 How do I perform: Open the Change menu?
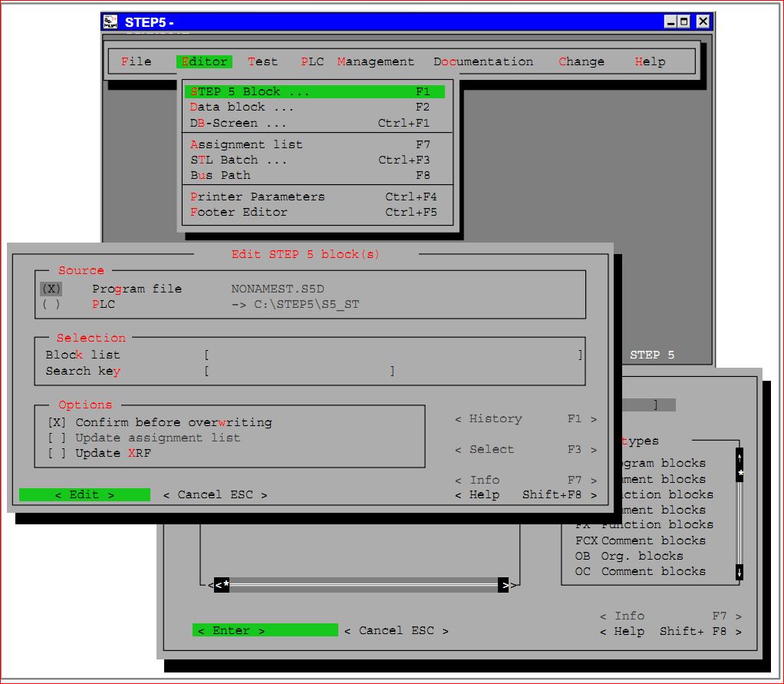(x=581, y=61)
